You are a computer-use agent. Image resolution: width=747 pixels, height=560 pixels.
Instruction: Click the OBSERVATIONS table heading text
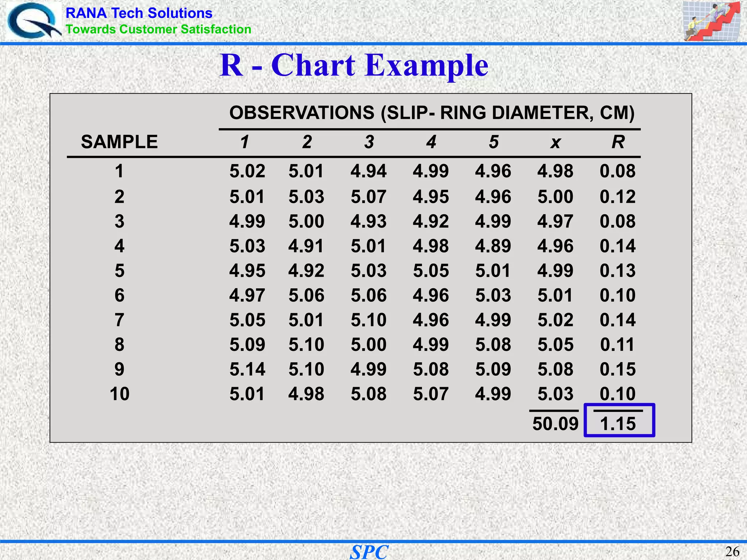[x=431, y=113]
